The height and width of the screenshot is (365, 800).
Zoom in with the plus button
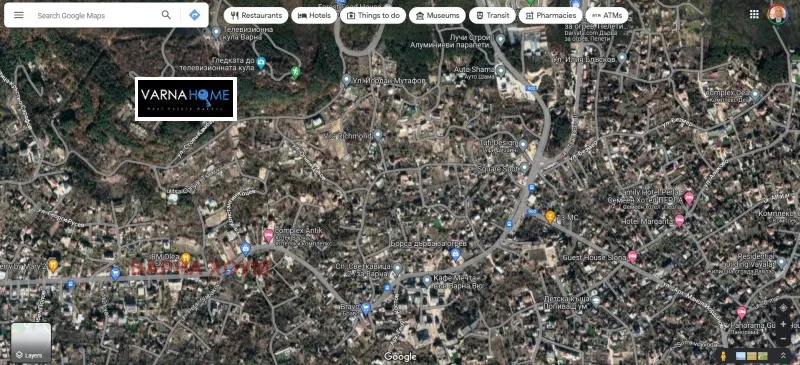(x=783, y=324)
